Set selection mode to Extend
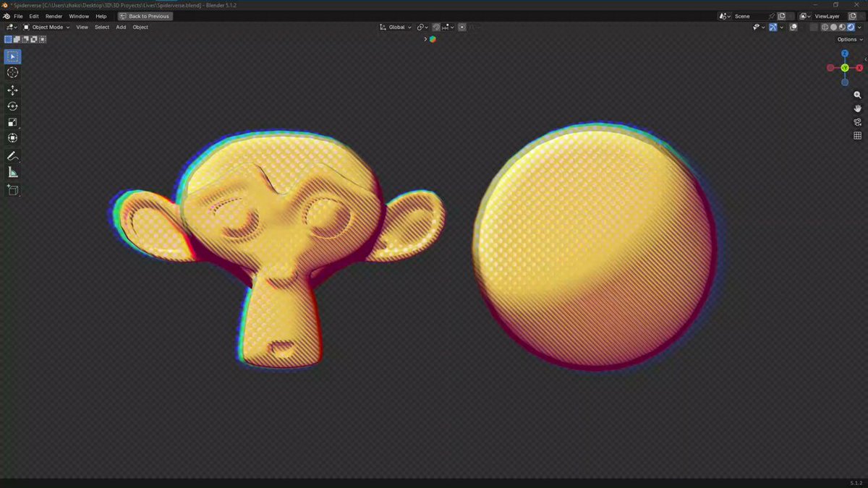 [x=17, y=39]
